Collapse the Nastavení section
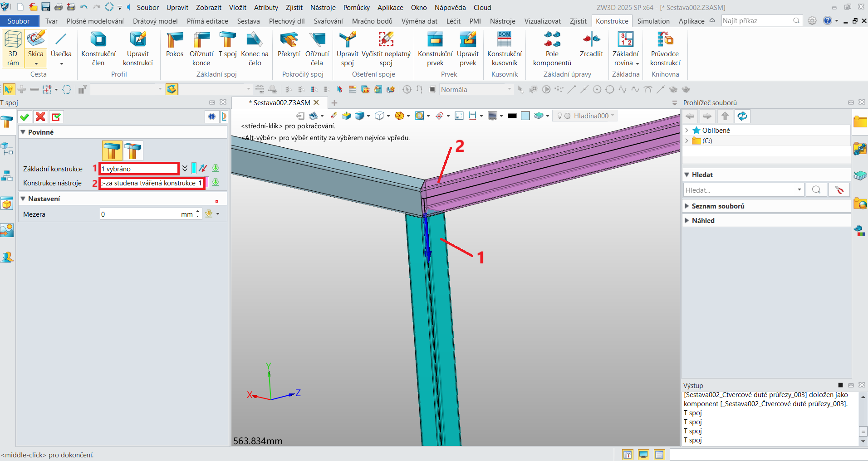Screen dimensions: 868x461 pos(23,199)
